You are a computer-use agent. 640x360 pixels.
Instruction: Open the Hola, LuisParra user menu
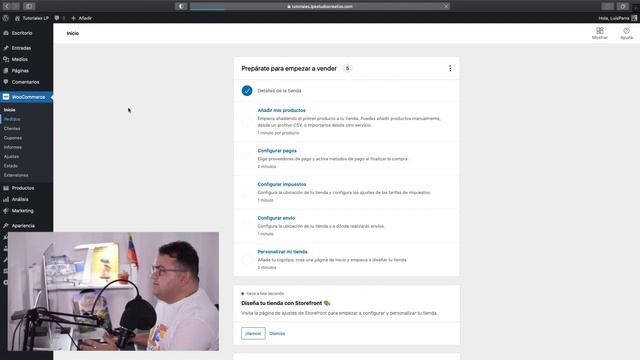point(618,18)
